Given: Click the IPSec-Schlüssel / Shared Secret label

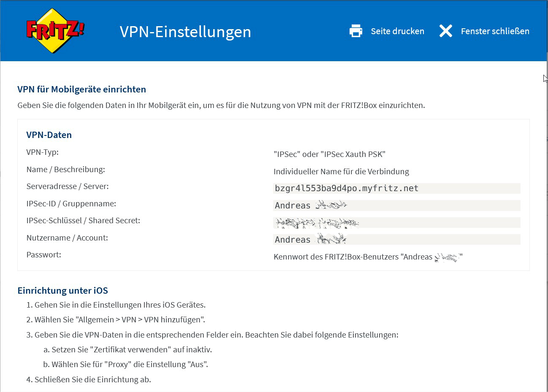Looking at the screenshot, I should click(83, 221).
